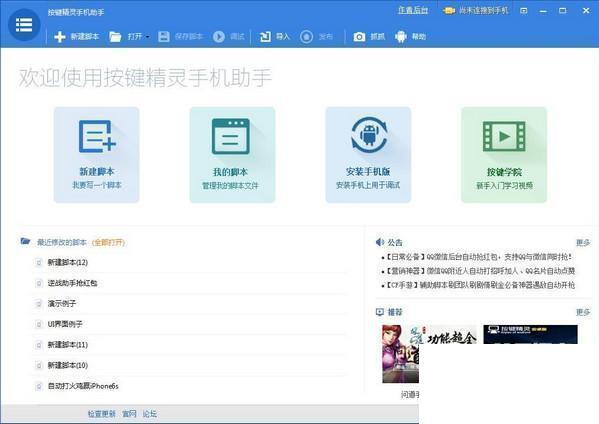Click the 检查更新 link at bottom
Image resolution: width=599 pixels, height=424 pixels.
pos(102,414)
